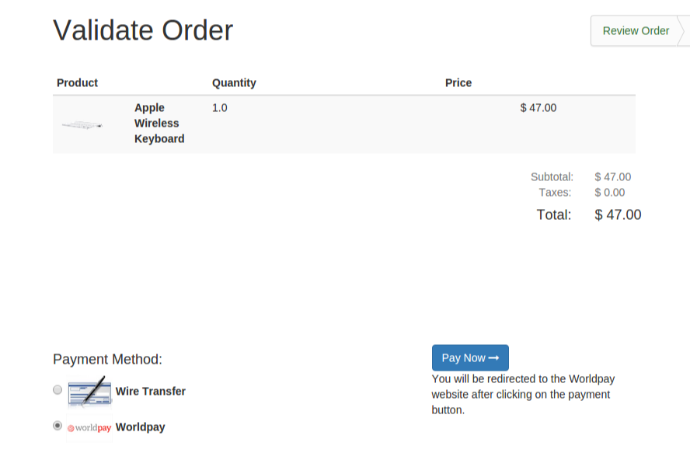Click the Product column header

click(x=77, y=83)
